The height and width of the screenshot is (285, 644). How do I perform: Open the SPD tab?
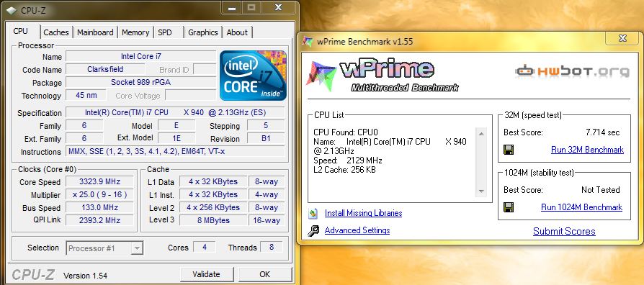click(x=165, y=32)
